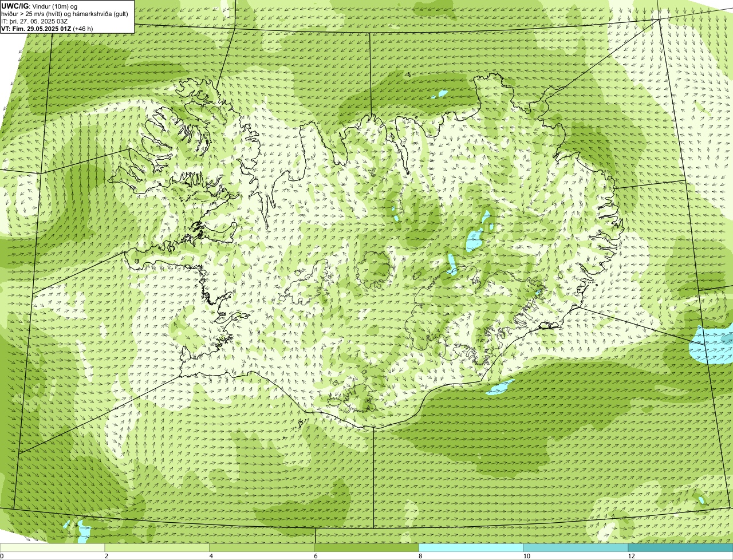Image resolution: width=733 pixels, height=560 pixels.
Task: Click the valid time 'VT: Fim. 29.05.2025 01Z'
Action: 36,29
